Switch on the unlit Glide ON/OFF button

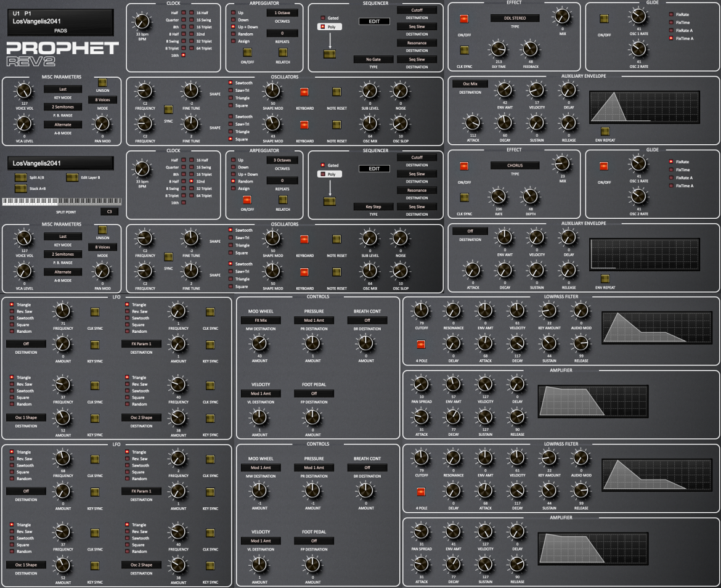[x=604, y=19]
